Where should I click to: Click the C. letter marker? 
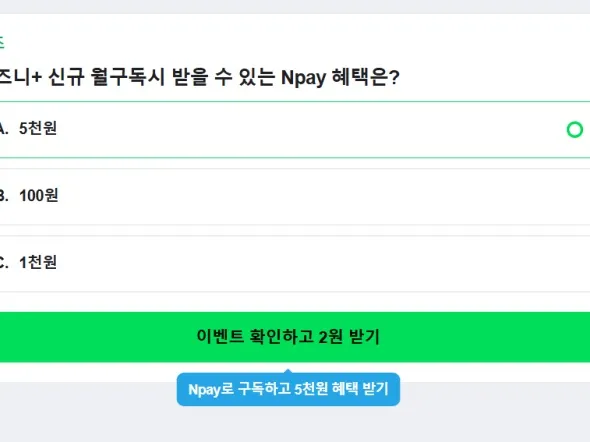[4, 263]
